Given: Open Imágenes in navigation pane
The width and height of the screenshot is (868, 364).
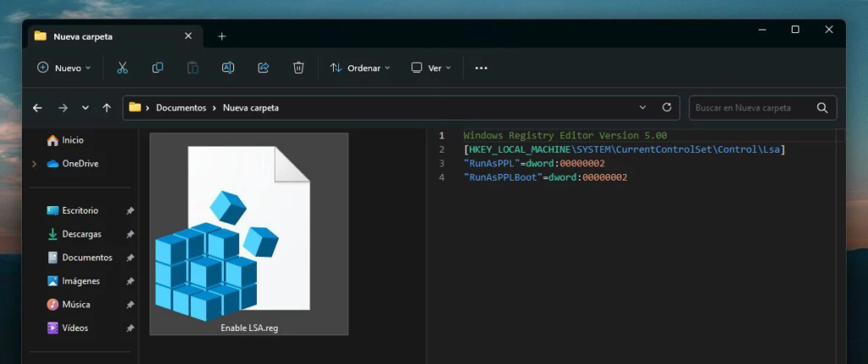Looking at the screenshot, I should tap(74, 282).
